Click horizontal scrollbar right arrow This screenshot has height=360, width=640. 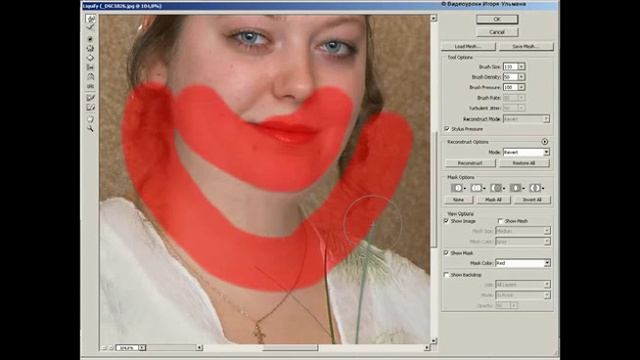click(427, 348)
